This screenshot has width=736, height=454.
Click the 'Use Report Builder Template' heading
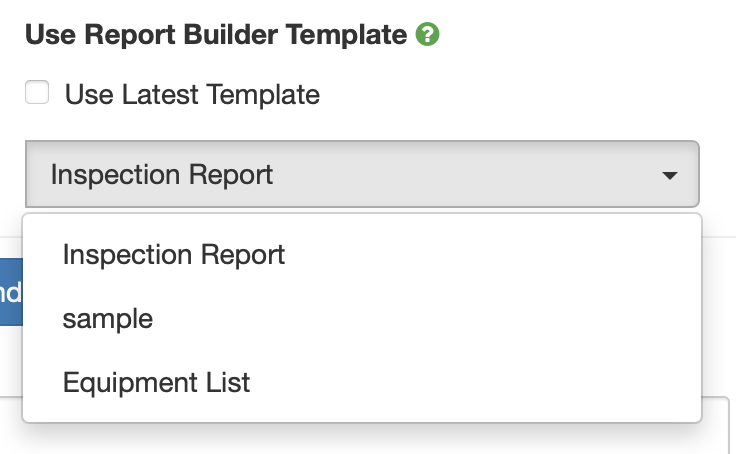pos(215,35)
